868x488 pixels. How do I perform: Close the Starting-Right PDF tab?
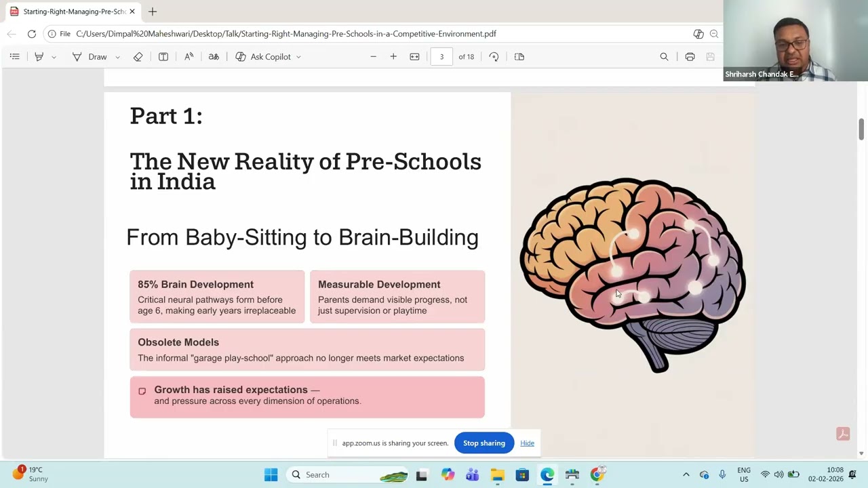[x=132, y=12]
